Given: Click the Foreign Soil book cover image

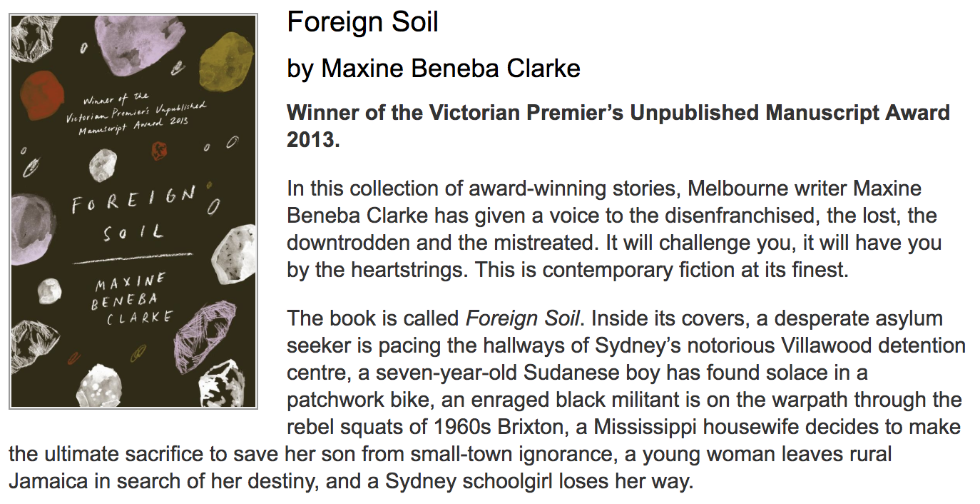Looking at the screenshot, I should 133,211.
